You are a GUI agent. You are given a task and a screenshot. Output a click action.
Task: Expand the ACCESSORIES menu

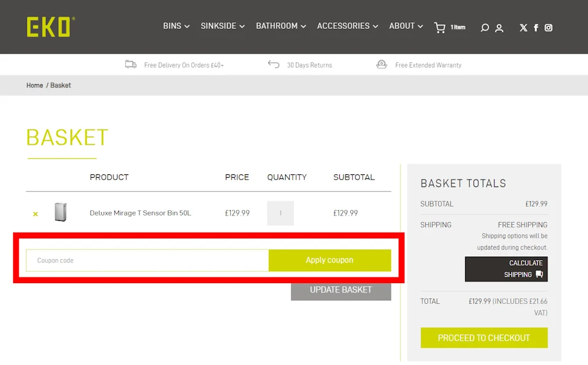click(x=348, y=26)
